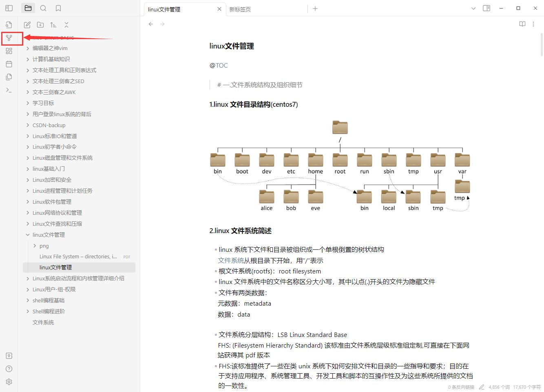This screenshot has width=544, height=392.
Task: Open the quick switcher icon
Action: pos(9,25)
